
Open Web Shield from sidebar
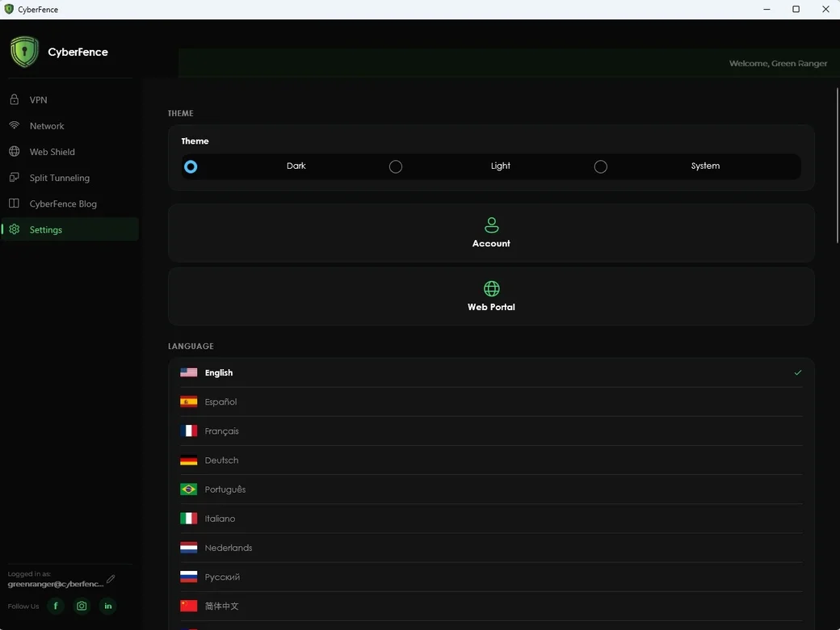pyautogui.click(x=69, y=152)
